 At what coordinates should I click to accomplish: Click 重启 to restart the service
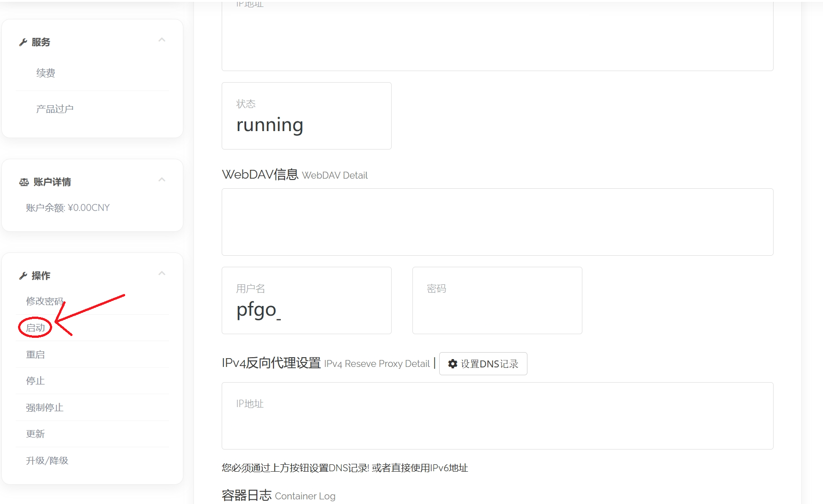pyautogui.click(x=36, y=354)
